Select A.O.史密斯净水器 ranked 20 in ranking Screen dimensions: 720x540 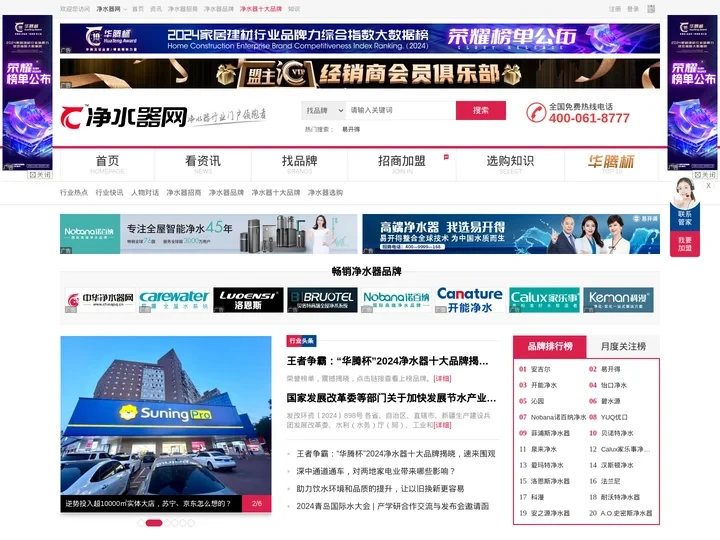[626, 513]
